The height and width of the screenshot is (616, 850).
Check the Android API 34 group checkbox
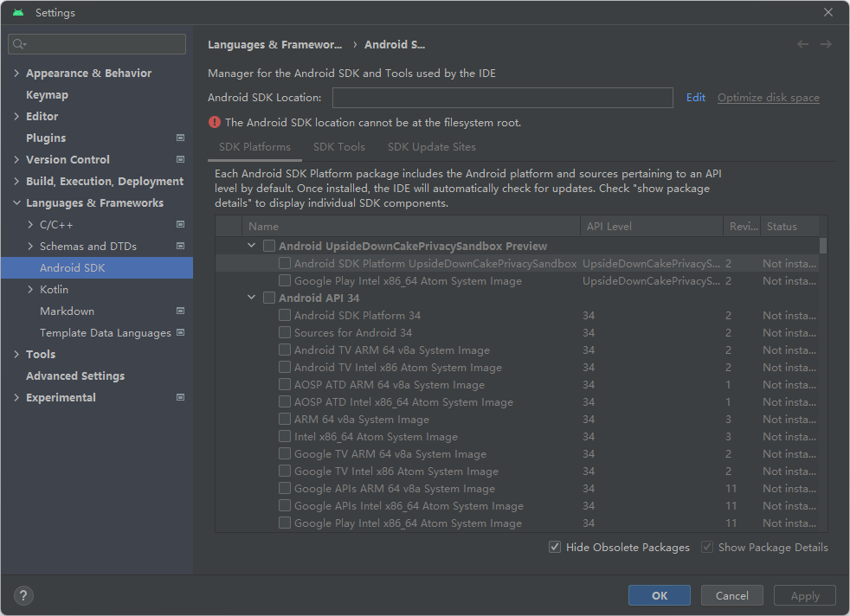[x=269, y=298]
